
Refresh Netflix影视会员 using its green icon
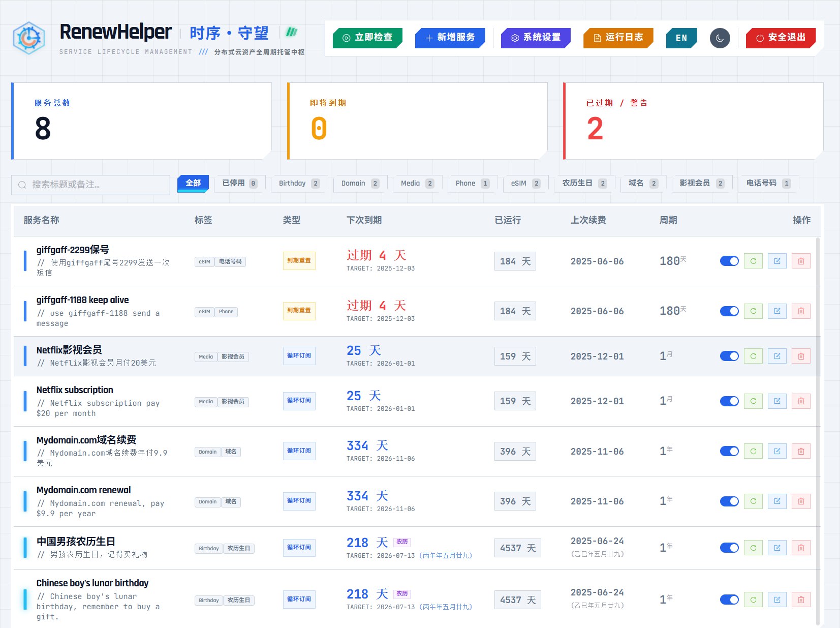753,356
